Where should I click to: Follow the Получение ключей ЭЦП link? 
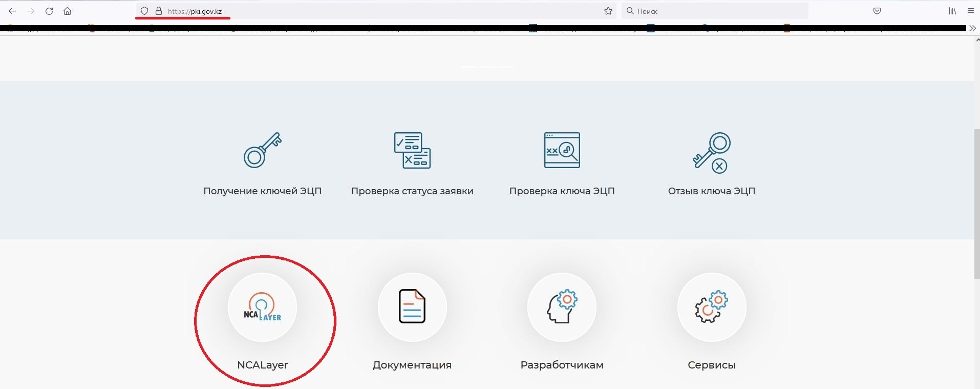[x=263, y=191]
